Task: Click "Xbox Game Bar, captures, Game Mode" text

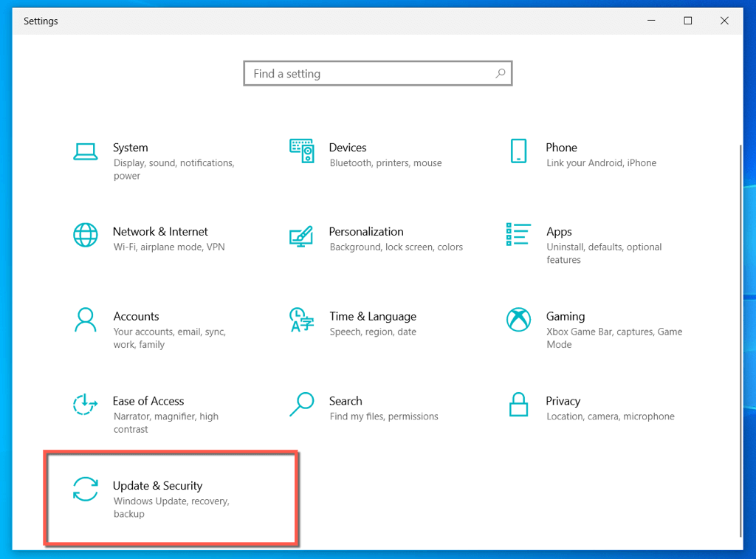Action: tap(614, 338)
